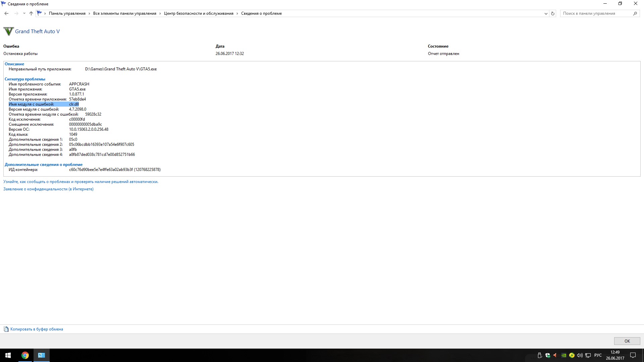
Task: Focus the Поиск в панели управления field
Action: (x=595, y=13)
